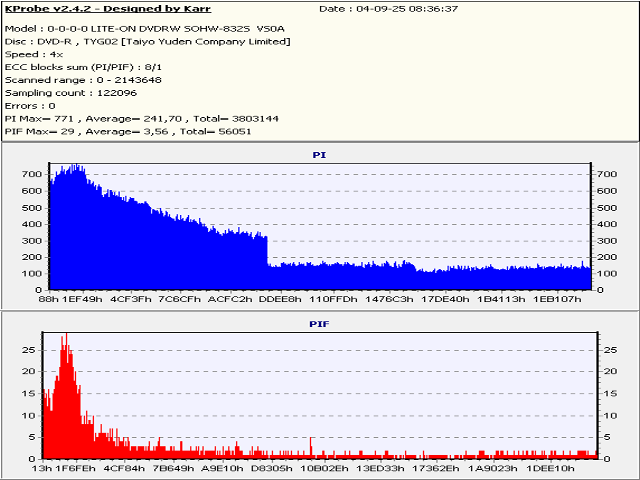Screen dimensions: 640x480
Task: Click the PIF chart title
Action: 319,324
